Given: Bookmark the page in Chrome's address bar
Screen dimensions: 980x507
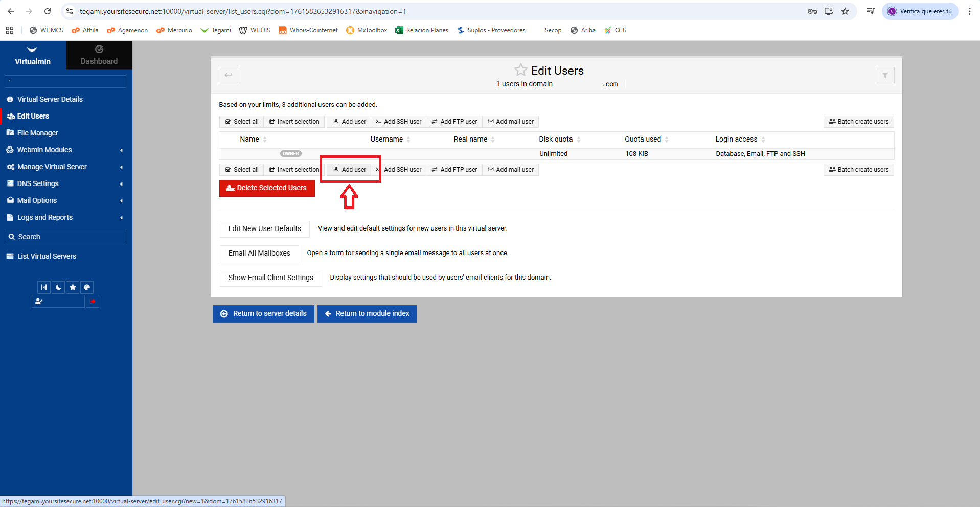Looking at the screenshot, I should click(x=845, y=11).
